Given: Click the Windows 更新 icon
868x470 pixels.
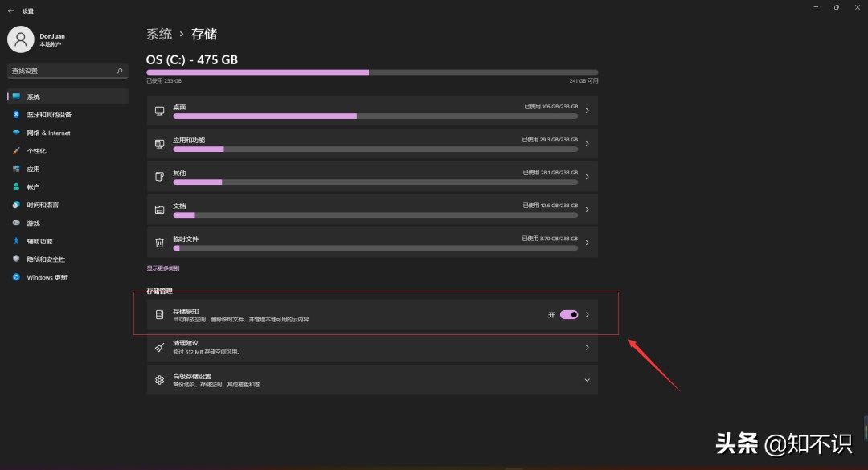Looking at the screenshot, I should coord(16,277).
